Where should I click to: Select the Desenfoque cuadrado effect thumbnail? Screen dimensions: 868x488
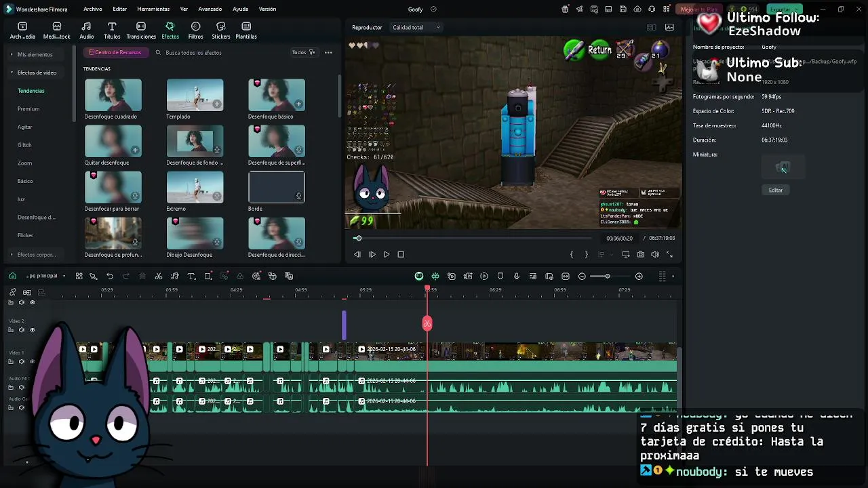point(113,95)
